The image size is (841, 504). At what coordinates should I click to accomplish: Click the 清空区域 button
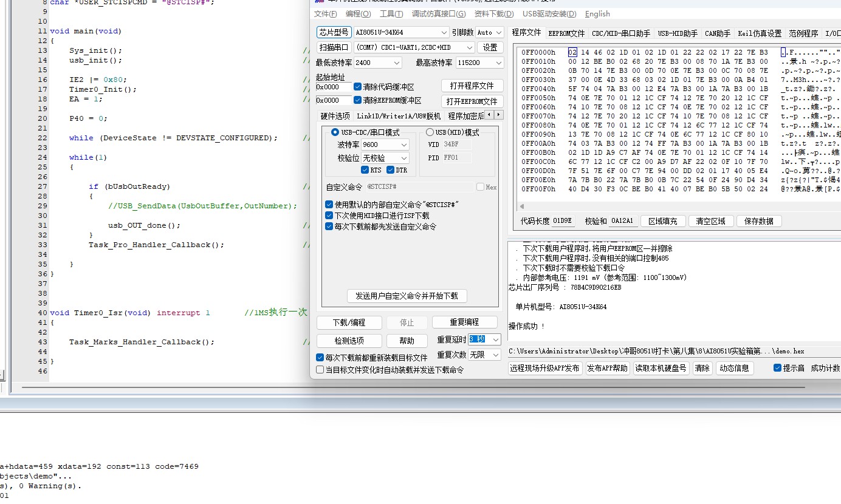coord(711,221)
